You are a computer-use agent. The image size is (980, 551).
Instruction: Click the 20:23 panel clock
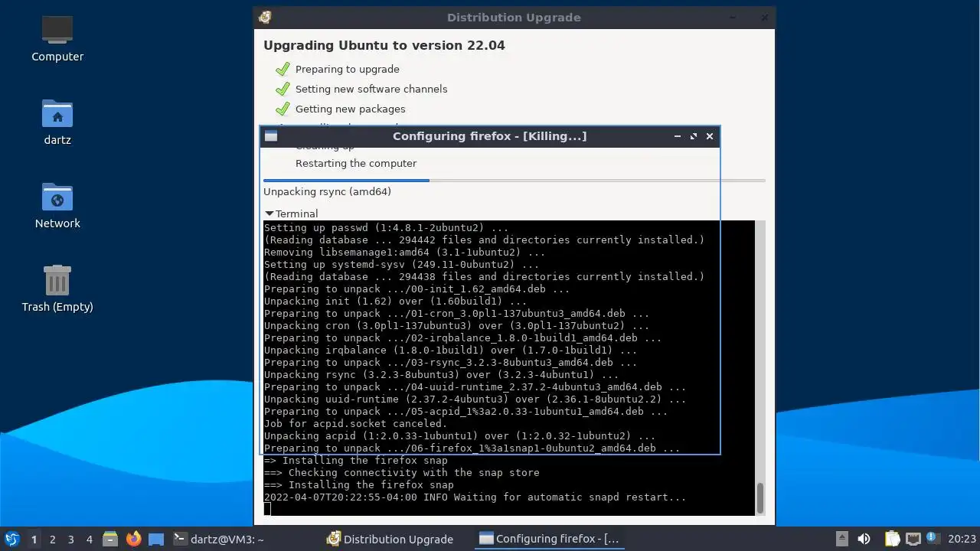962,539
